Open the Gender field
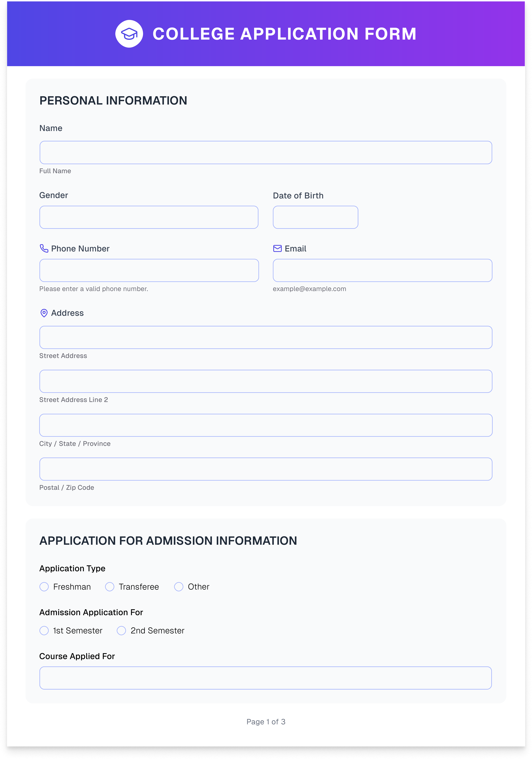The width and height of the screenshot is (532, 759). (x=149, y=217)
